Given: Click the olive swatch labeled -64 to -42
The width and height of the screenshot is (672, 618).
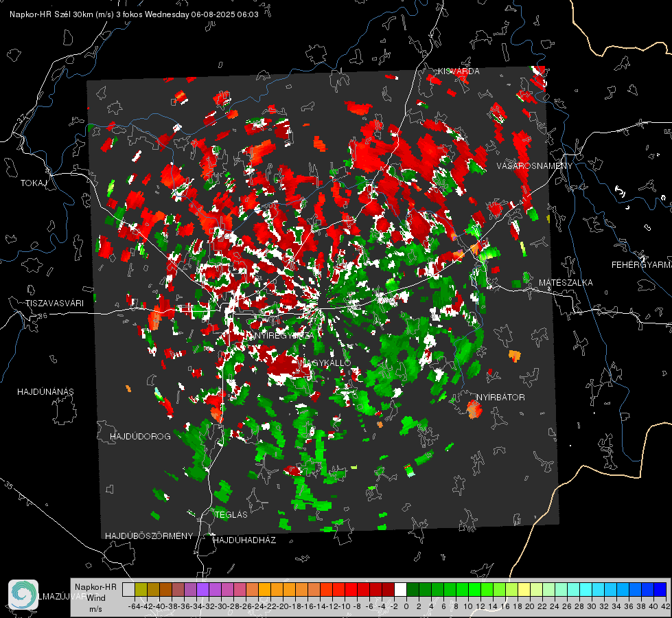Looking at the screenshot, I should click(x=141, y=590).
